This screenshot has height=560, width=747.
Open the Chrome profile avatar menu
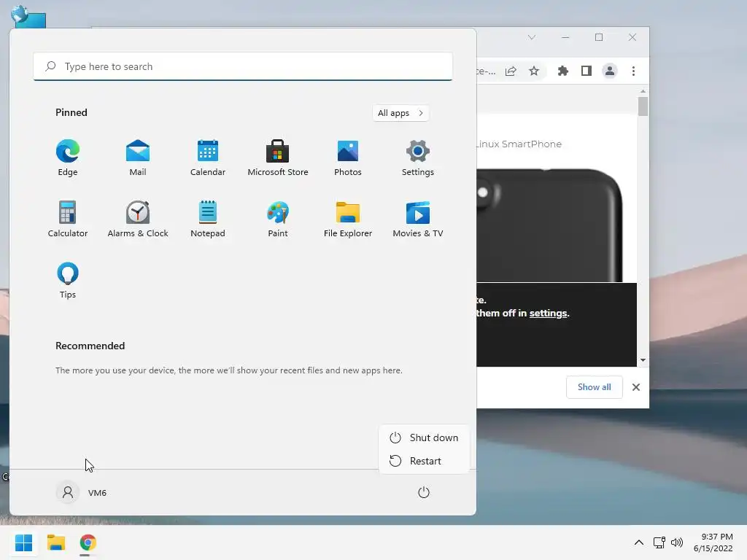pyautogui.click(x=610, y=71)
